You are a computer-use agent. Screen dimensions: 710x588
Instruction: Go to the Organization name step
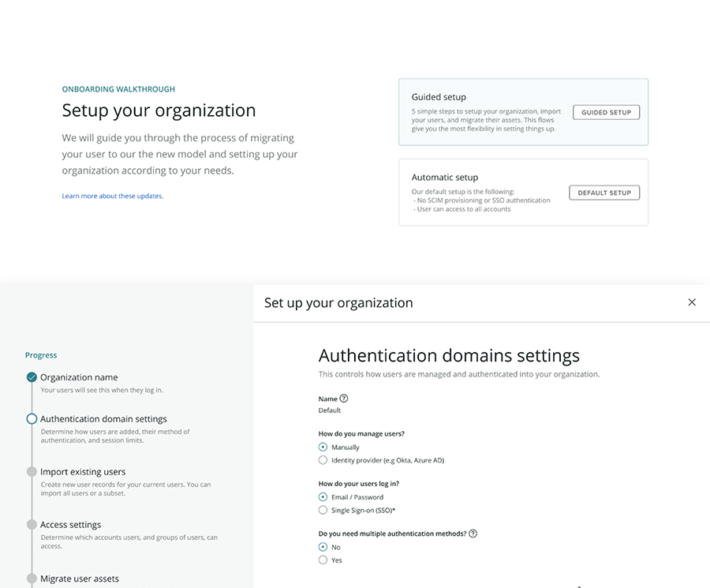(79, 377)
